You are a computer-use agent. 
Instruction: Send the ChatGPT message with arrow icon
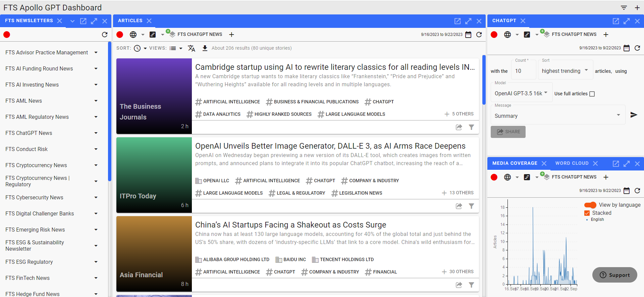(x=634, y=115)
